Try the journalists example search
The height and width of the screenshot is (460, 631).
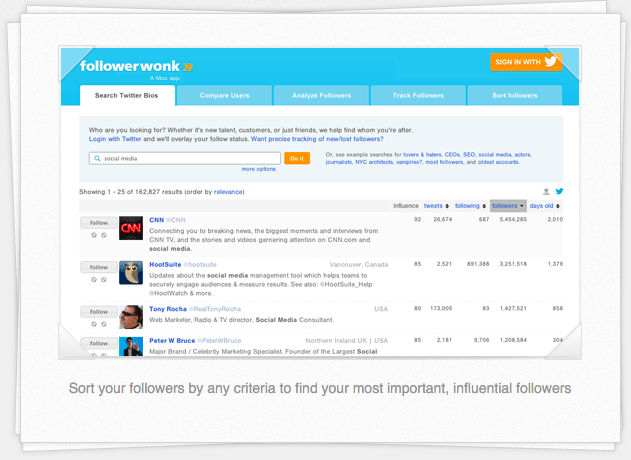point(338,162)
